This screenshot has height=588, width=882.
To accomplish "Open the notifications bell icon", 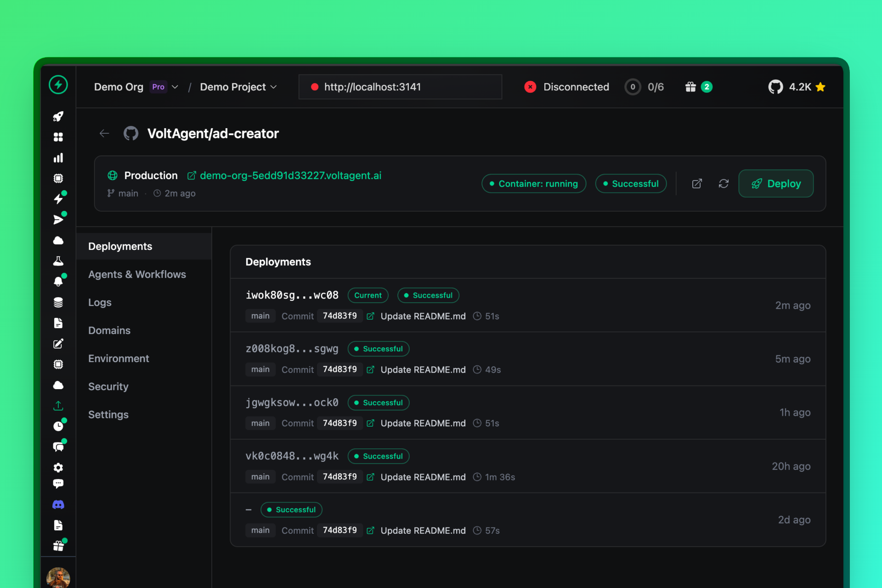I will (x=58, y=282).
